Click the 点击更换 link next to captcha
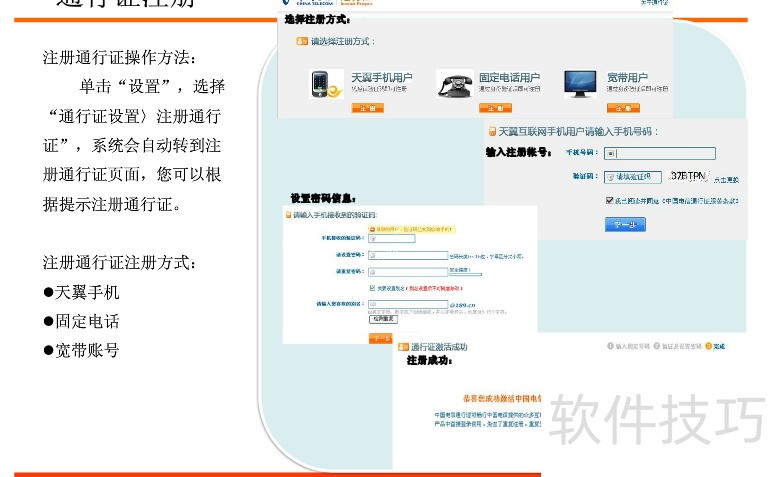Viewport: 773px width, 477px height. [726, 180]
